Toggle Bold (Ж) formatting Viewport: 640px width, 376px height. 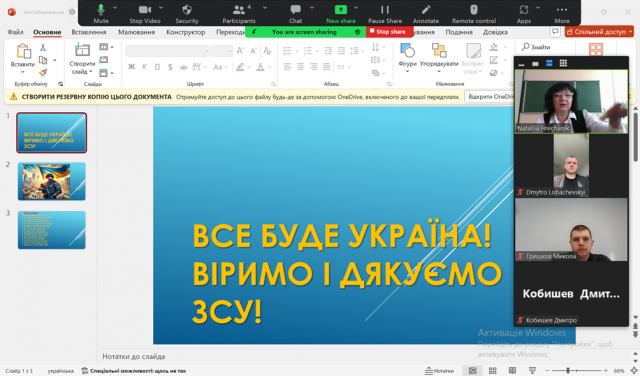point(131,67)
